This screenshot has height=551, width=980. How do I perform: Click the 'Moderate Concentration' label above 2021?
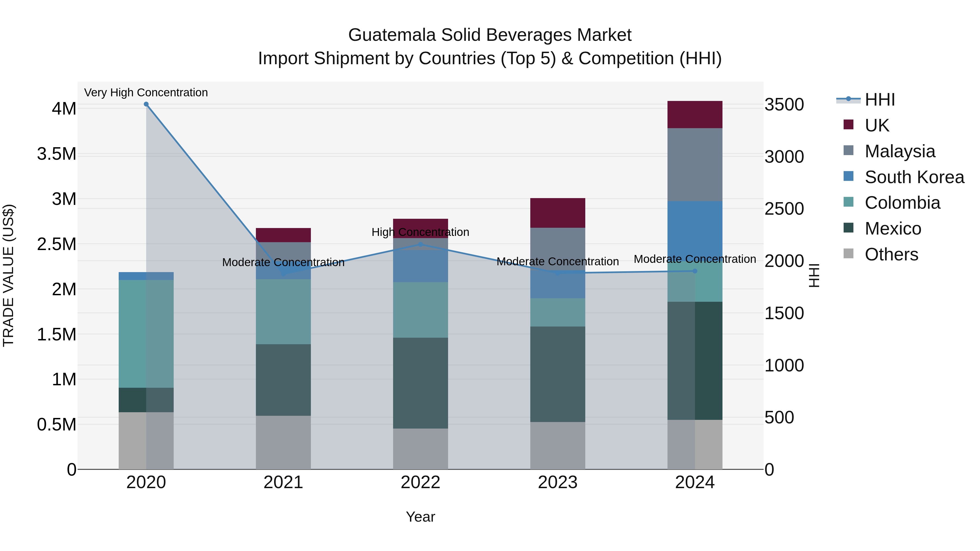283,262
